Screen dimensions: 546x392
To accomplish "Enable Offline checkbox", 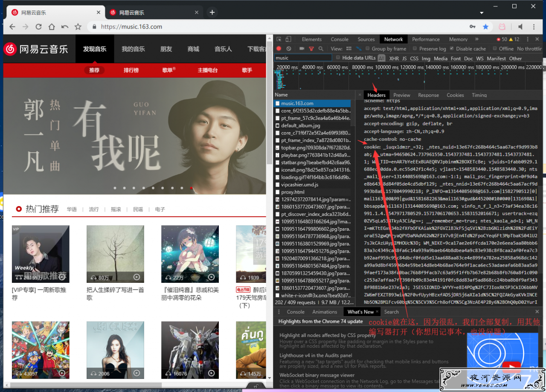I will click(x=495, y=49).
